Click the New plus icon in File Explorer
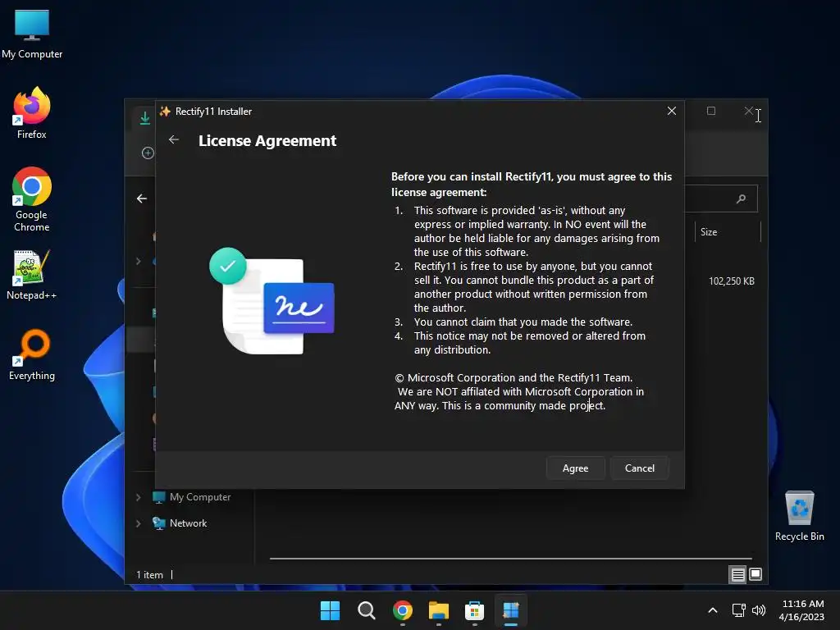 pos(148,153)
